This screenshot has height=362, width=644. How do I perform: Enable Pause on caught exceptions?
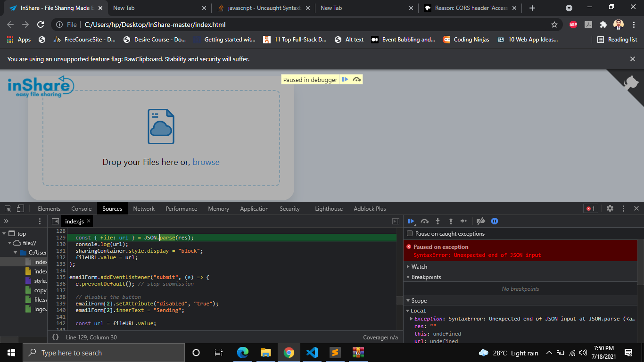coord(410,233)
